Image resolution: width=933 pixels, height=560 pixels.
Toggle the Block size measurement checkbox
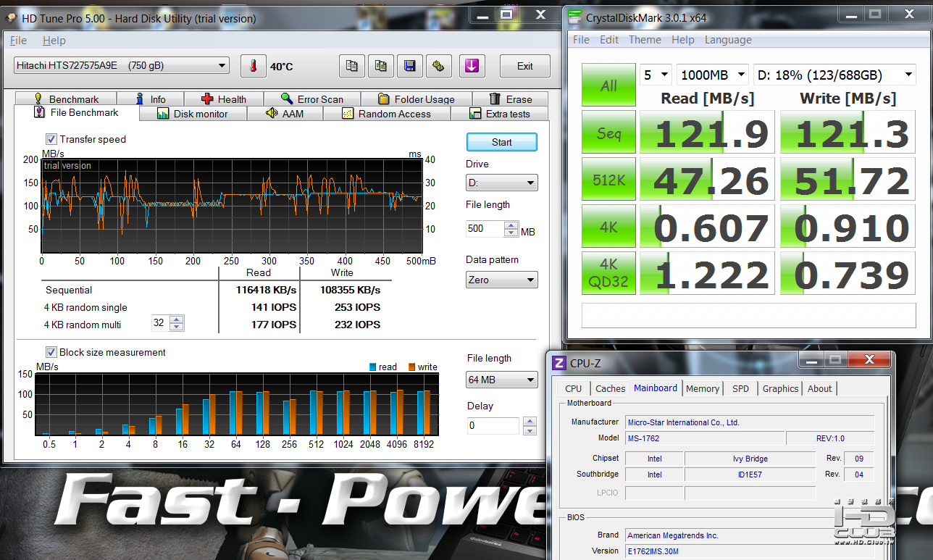coord(51,352)
